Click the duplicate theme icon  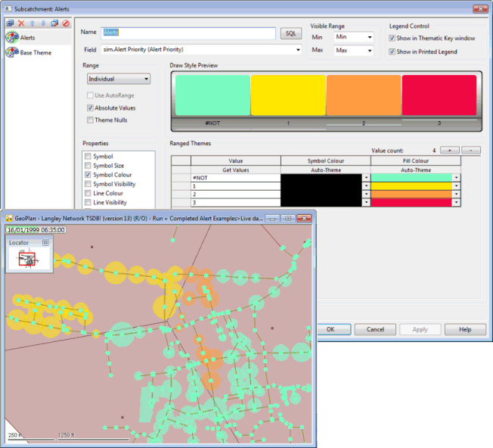pyautogui.click(x=54, y=23)
